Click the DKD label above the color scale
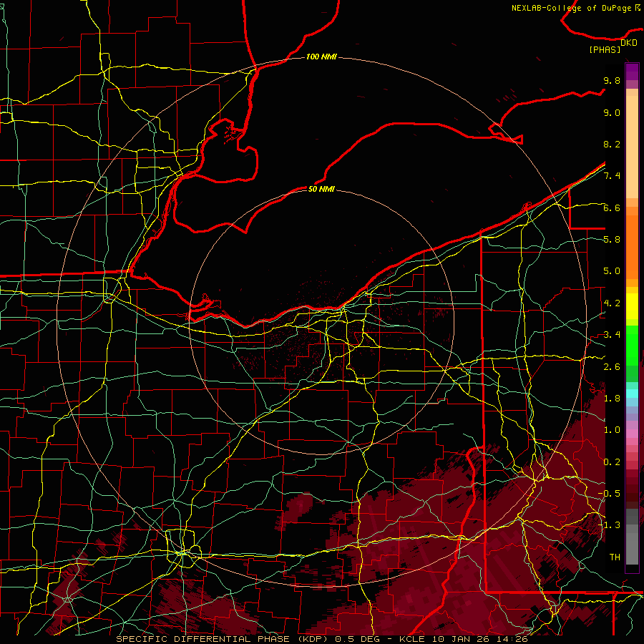 (x=629, y=43)
